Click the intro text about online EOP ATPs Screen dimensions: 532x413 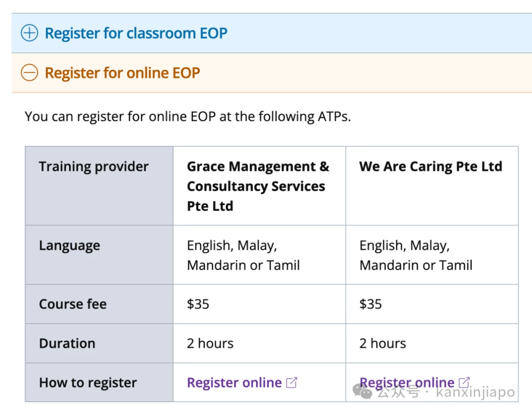click(x=188, y=116)
